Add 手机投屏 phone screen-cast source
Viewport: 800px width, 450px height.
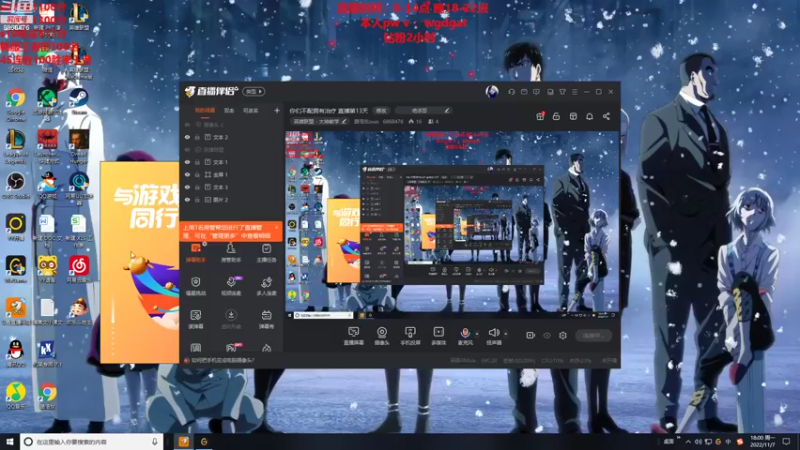click(410, 336)
